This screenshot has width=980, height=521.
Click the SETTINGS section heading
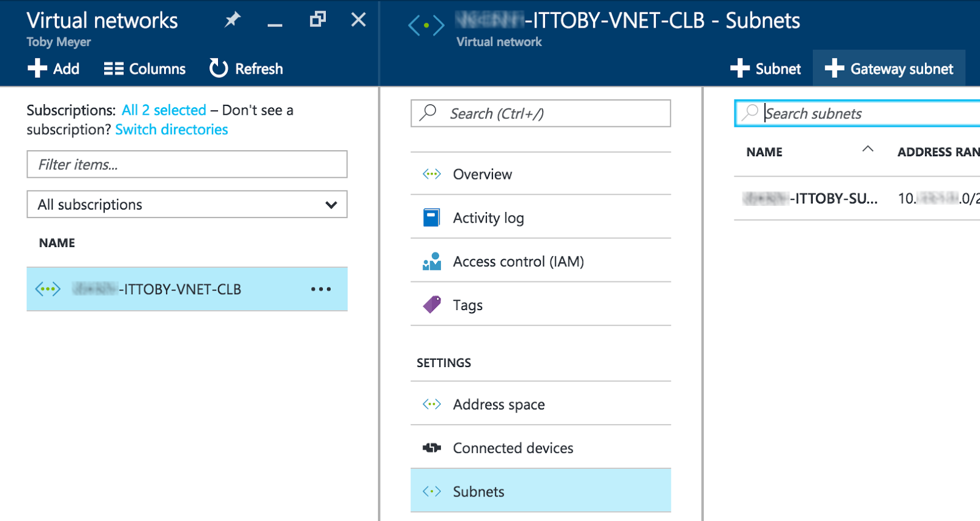pos(444,363)
